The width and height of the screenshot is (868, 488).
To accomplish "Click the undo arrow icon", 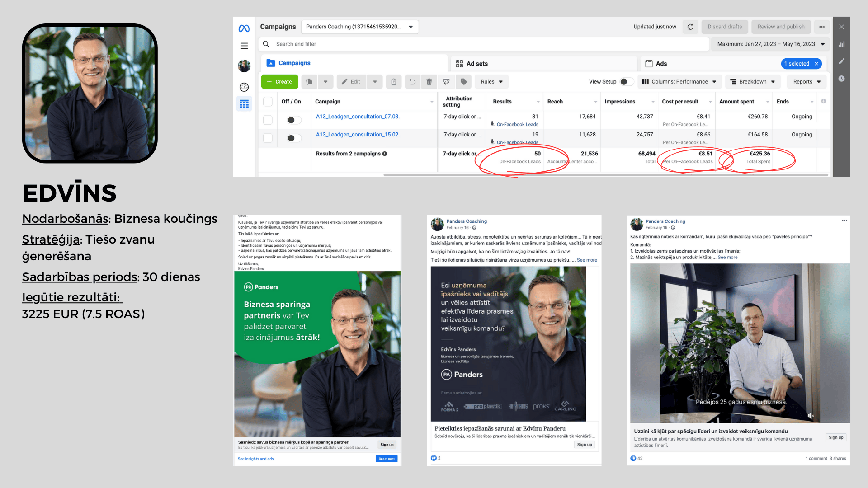I will 412,82.
